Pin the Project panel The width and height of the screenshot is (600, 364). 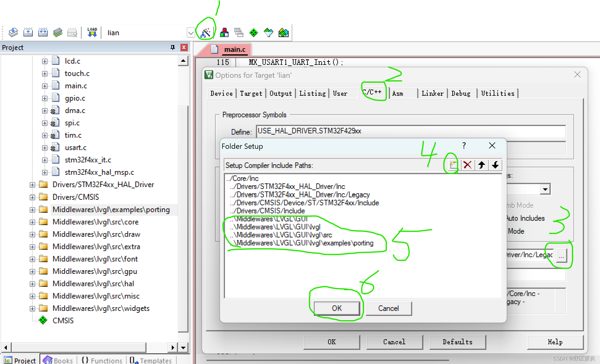pyautogui.click(x=172, y=47)
